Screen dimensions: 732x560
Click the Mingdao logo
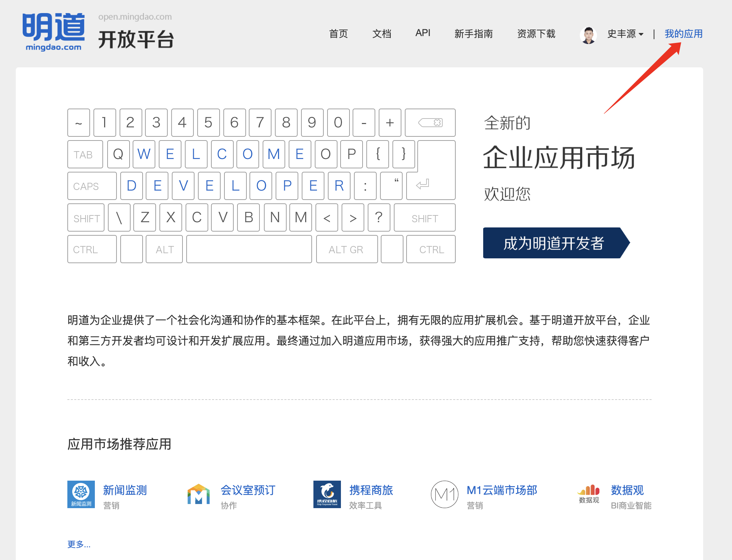54,32
